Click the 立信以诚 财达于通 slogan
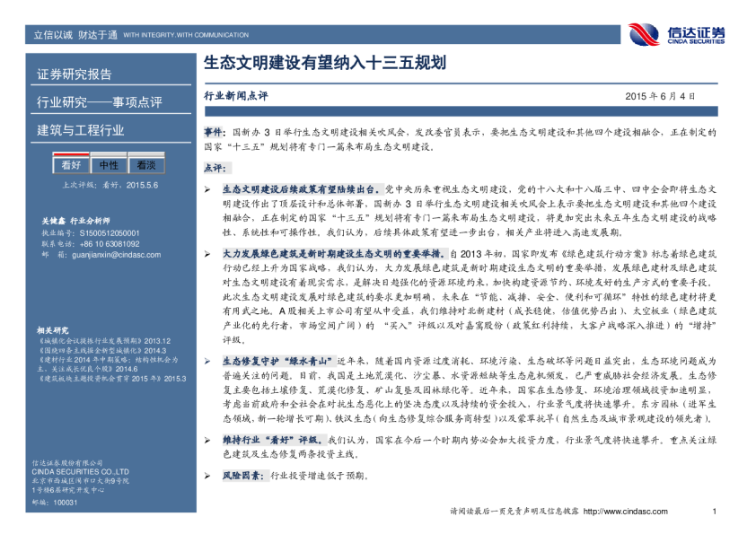Viewport: 756px width, 534px height. (75, 35)
